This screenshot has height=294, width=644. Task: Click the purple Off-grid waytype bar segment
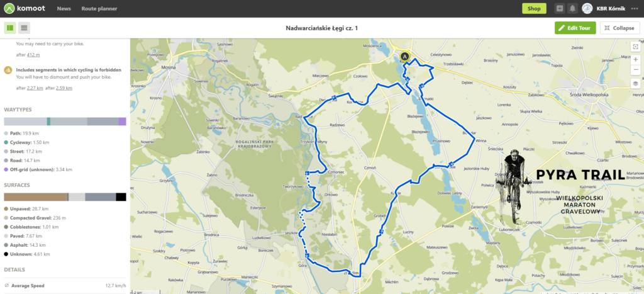point(122,122)
